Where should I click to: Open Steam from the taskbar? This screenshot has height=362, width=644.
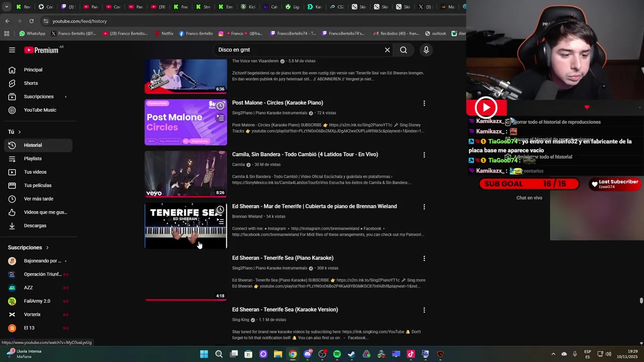[x=352, y=354]
